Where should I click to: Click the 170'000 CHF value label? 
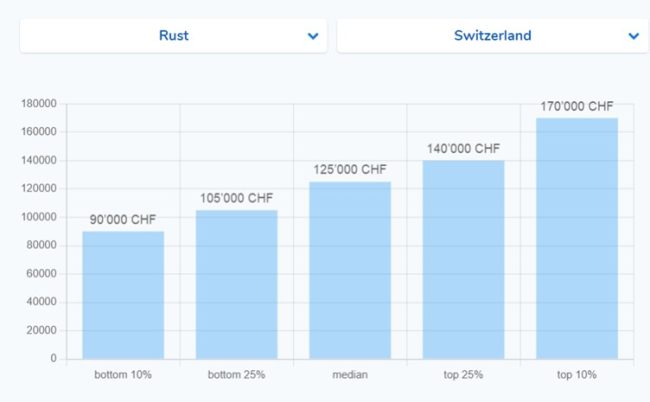(577, 106)
